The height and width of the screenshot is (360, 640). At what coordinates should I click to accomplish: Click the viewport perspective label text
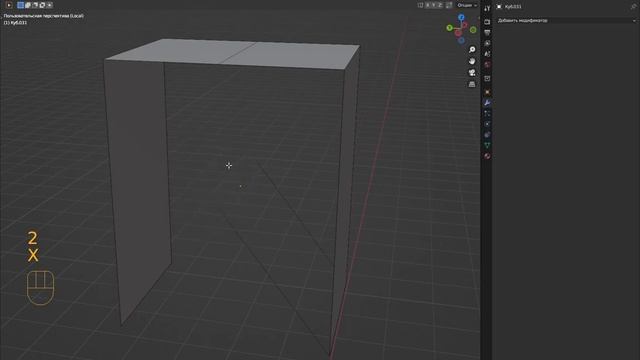coord(44,16)
